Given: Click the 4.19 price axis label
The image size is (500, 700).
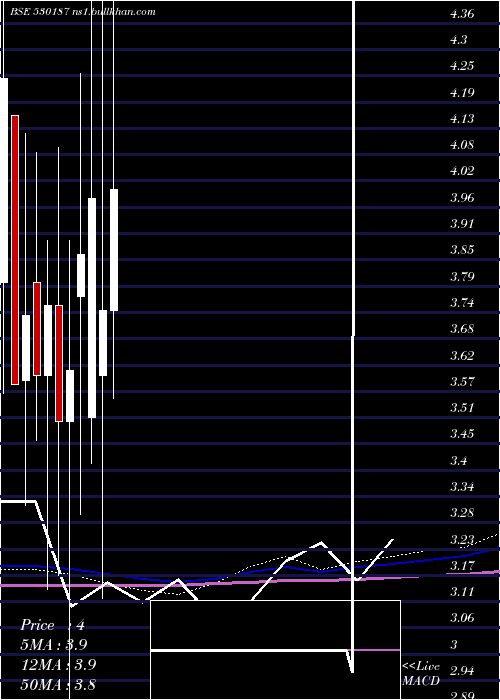Looking at the screenshot, I should coord(462,92).
